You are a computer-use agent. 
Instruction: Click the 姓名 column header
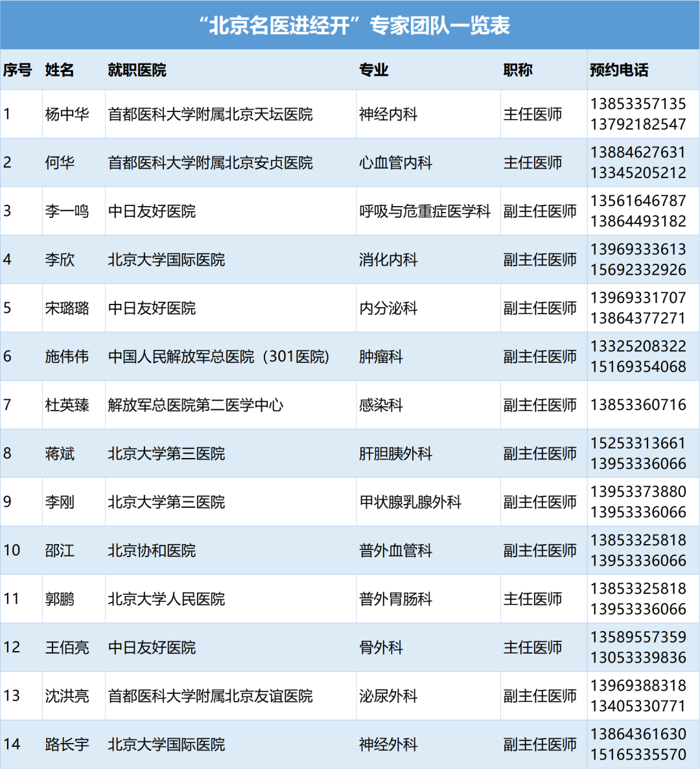click(x=60, y=70)
